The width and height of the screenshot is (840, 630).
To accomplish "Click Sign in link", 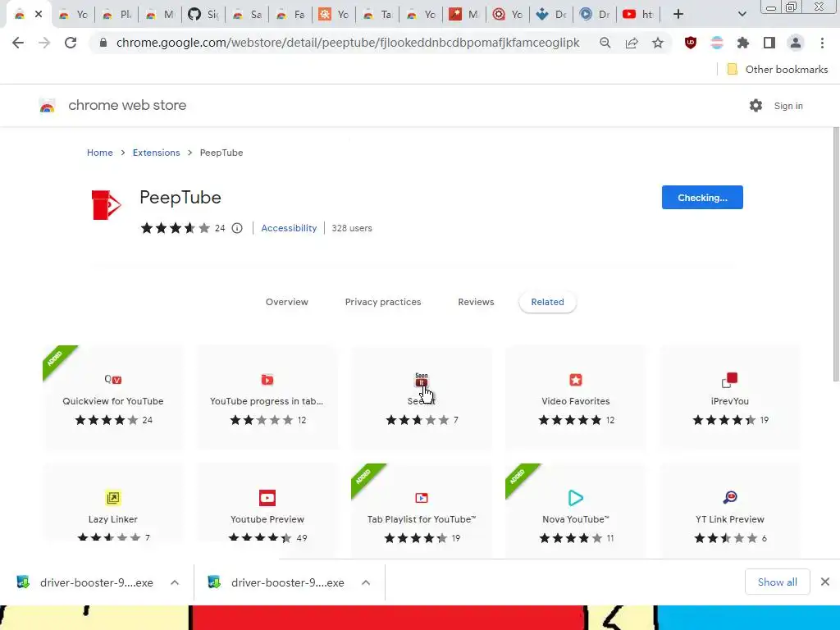I will pyautogui.click(x=788, y=106).
